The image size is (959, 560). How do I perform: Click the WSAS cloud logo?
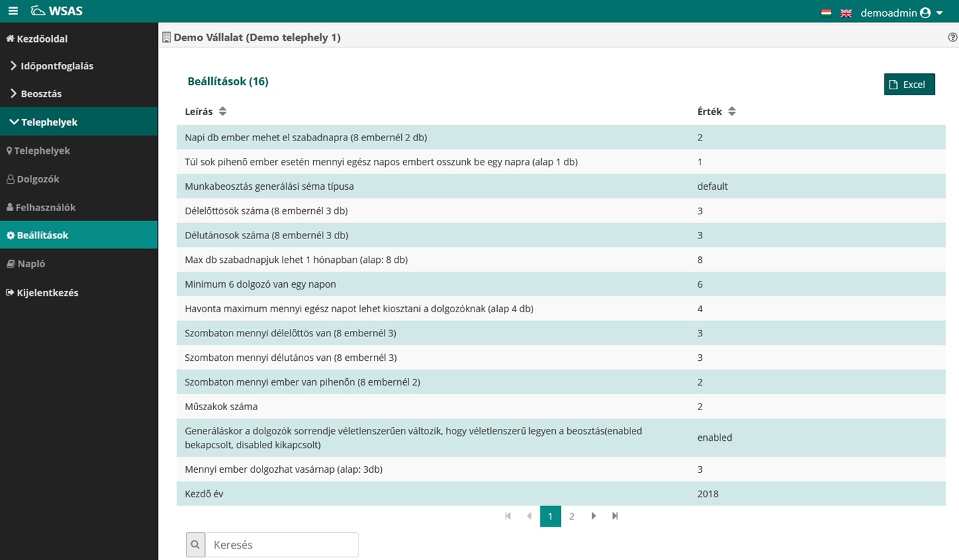(x=39, y=11)
